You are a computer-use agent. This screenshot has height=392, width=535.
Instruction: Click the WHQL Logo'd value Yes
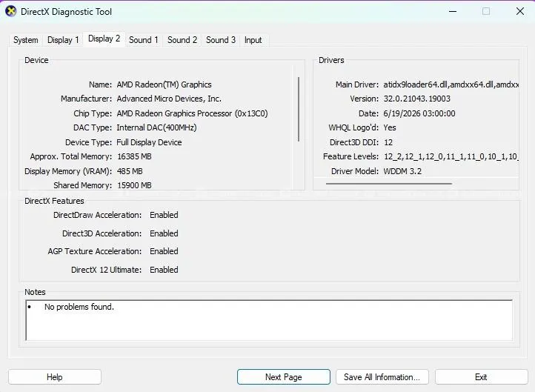click(x=390, y=127)
